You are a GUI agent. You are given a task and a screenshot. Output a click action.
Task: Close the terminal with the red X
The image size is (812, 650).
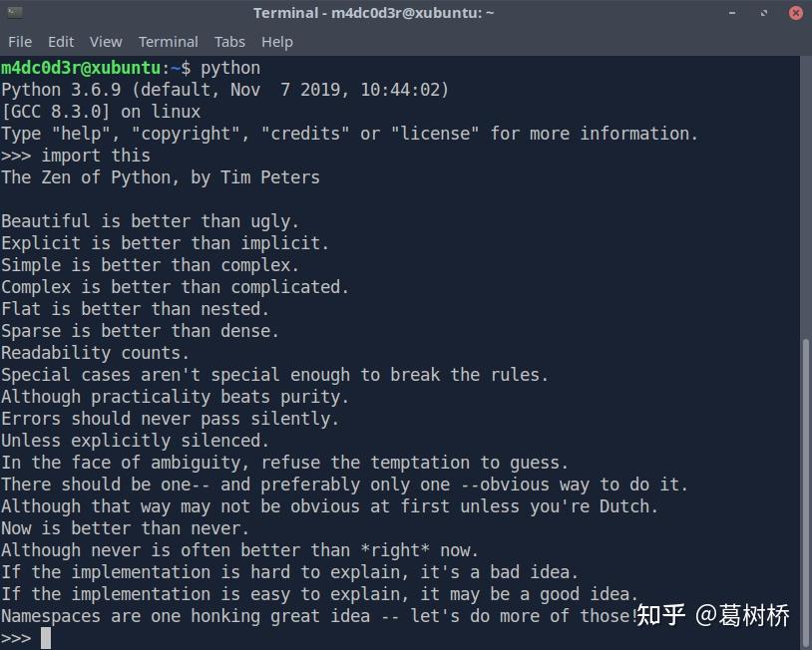(x=796, y=13)
